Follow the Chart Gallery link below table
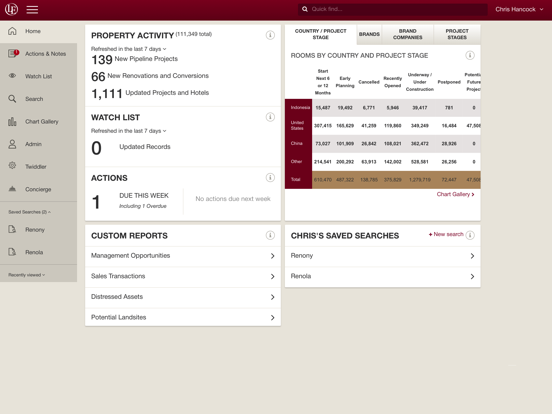552x414 pixels. 455,194
